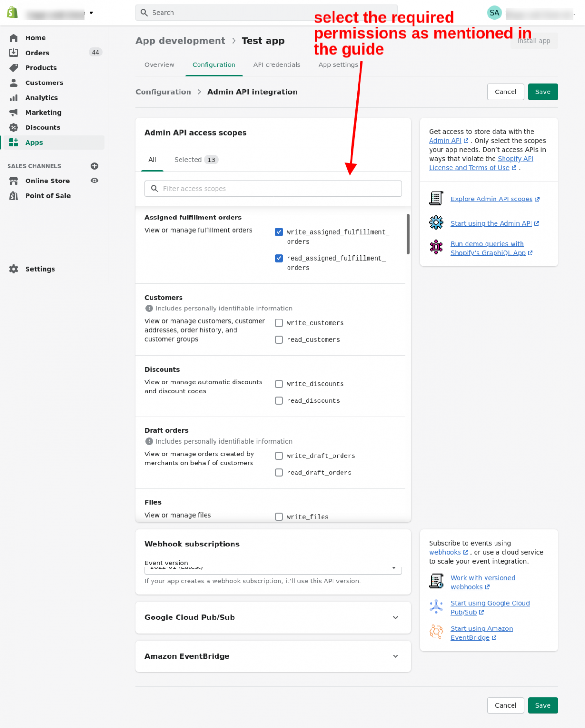Image resolution: width=585 pixels, height=728 pixels.
Task: Show the Selected scopes tab
Action: [x=196, y=160]
